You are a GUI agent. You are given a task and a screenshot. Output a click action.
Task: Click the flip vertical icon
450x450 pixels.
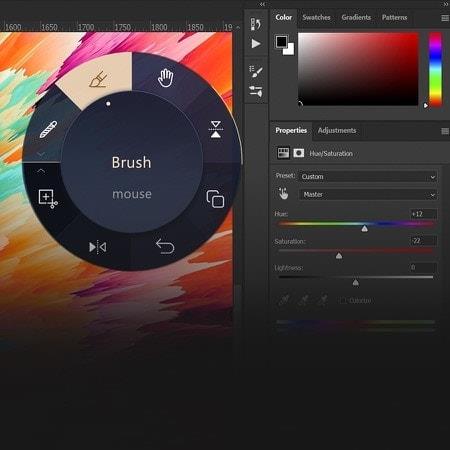pos(216,129)
